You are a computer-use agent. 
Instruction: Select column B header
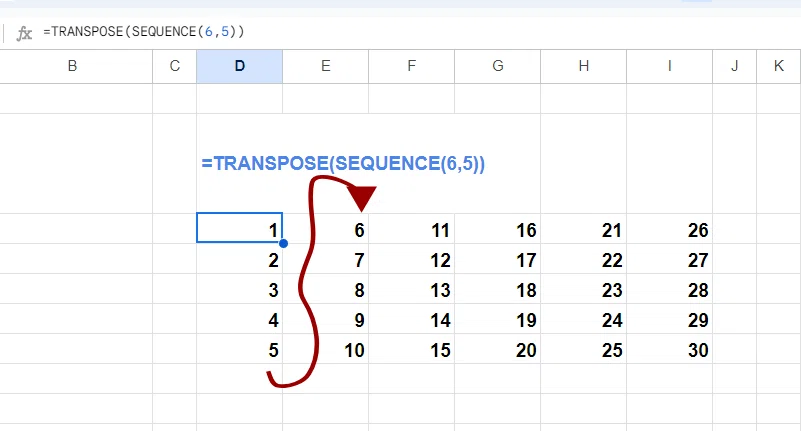73,66
